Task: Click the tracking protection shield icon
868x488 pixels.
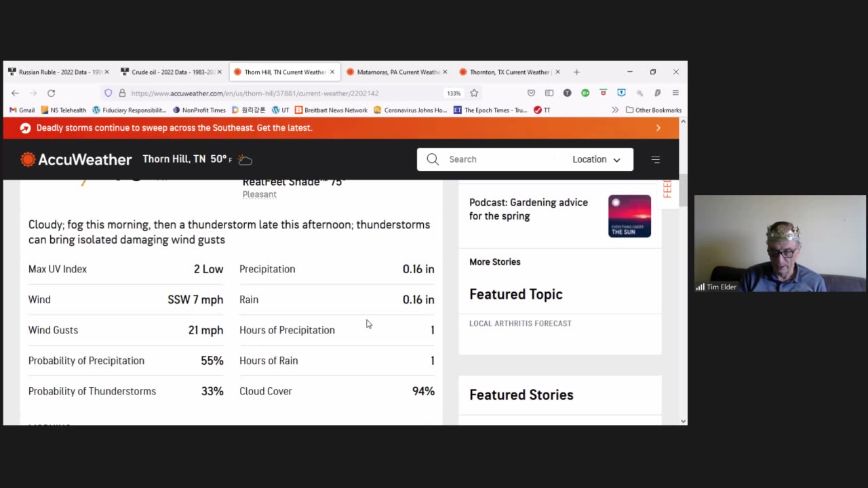Action: point(108,93)
